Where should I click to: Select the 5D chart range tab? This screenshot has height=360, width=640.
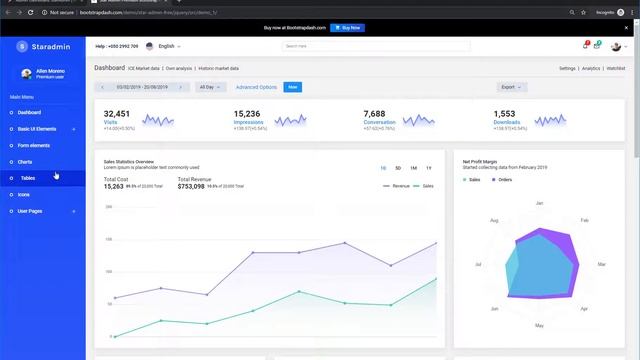(x=398, y=168)
